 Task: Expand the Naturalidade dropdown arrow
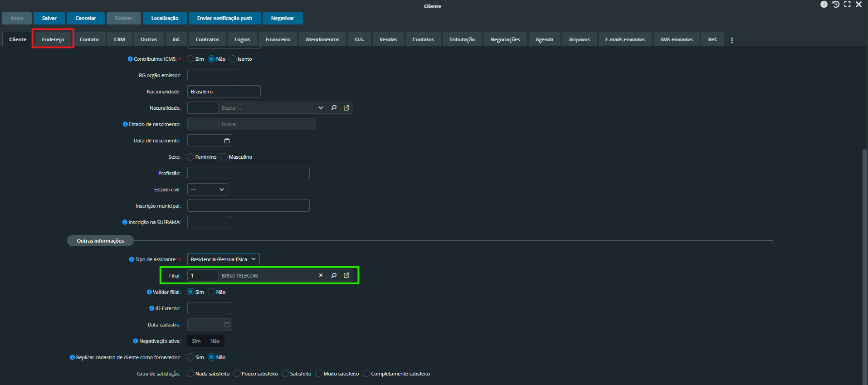click(321, 108)
